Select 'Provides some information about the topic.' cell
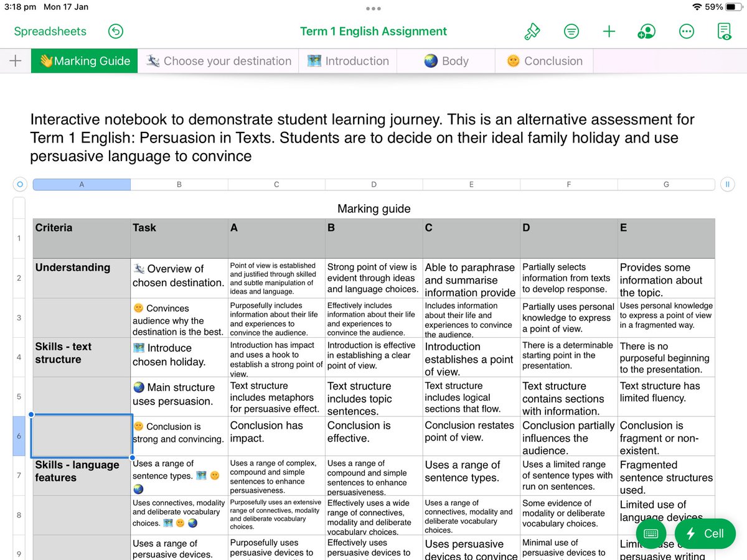This screenshot has height=560, width=747. (x=666, y=278)
